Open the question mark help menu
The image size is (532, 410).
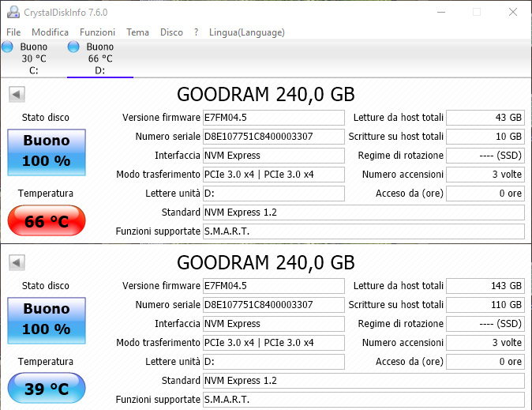click(x=196, y=32)
